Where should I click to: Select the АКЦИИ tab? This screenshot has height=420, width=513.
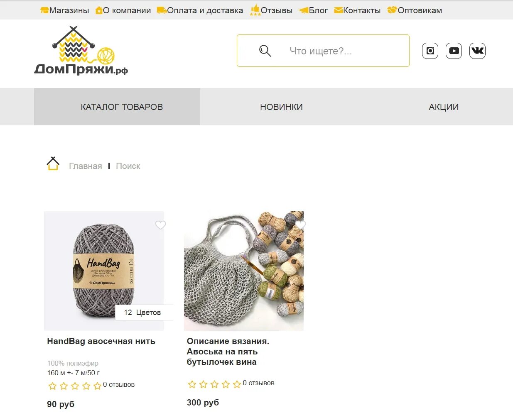coord(444,107)
